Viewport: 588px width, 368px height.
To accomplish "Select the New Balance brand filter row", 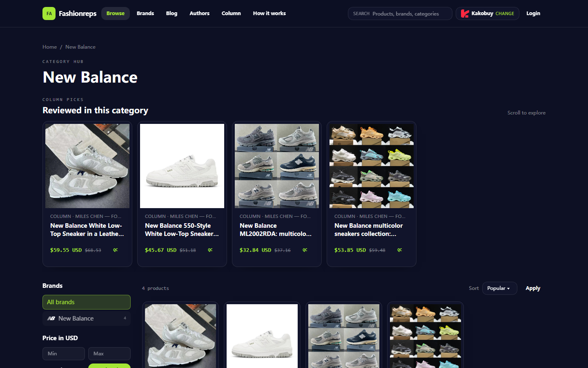I will click(87, 319).
